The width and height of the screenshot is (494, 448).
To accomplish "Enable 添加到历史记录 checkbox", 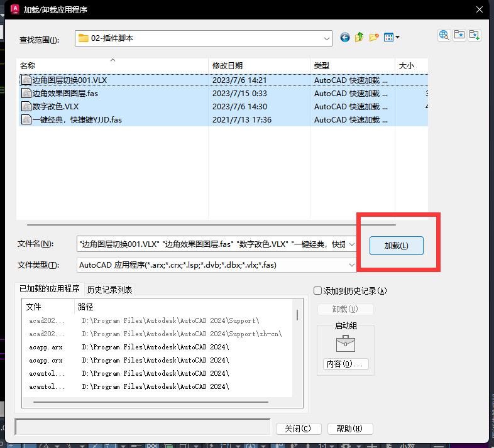I will (x=317, y=290).
